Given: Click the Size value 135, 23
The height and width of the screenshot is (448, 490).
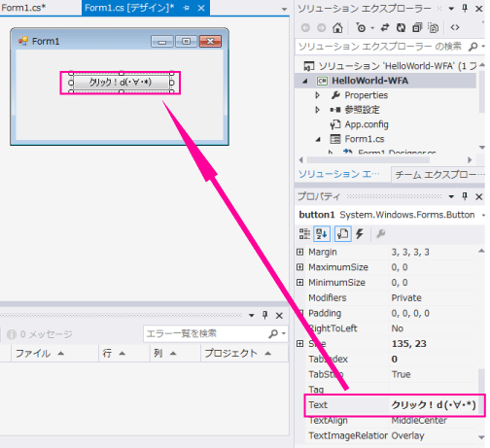Looking at the screenshot, I should (409, 344).
